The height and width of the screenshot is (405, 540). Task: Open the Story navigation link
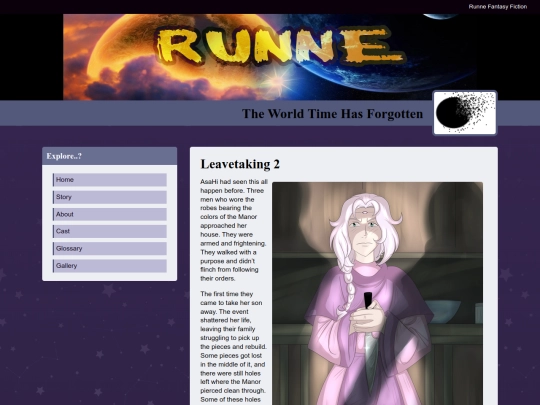110,197
